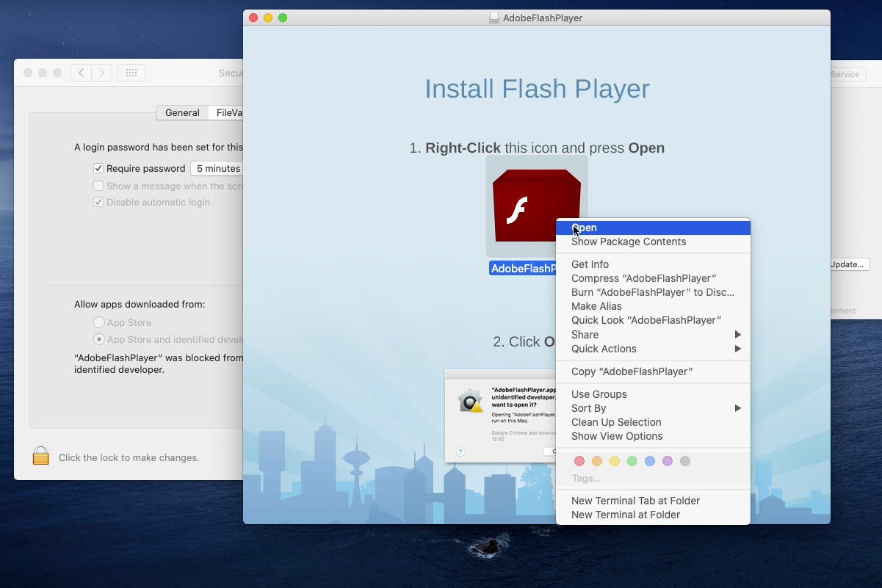Apply purple tag color
This screenshot has height=588, width=882.
(x=667, y=461)
